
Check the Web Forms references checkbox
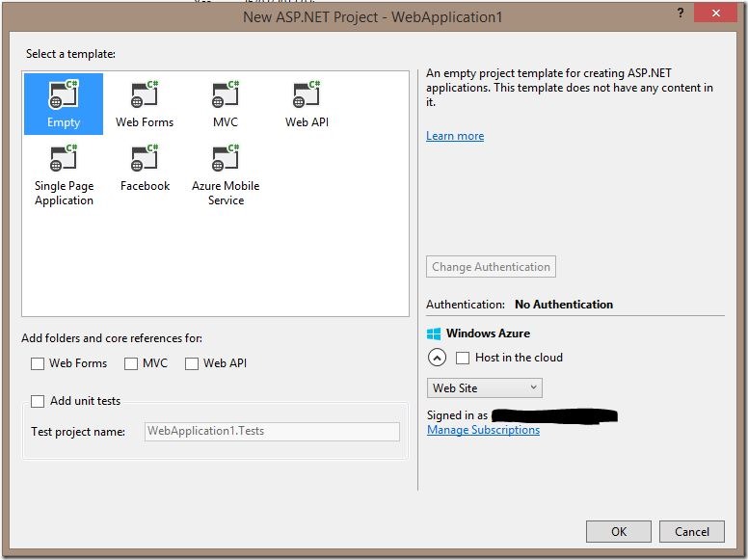point(38,363)
